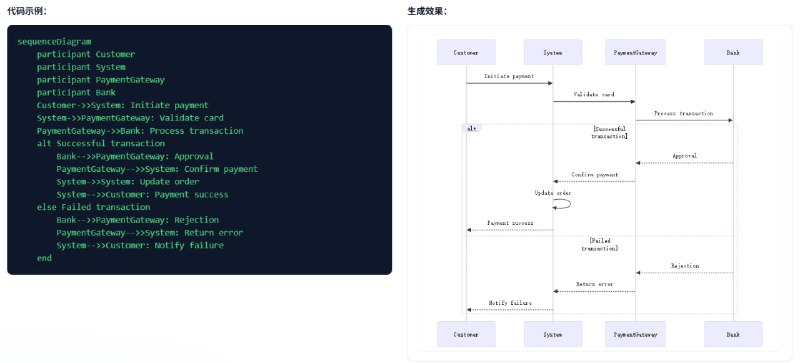Select the sequenceDiagram code line
Screen dimensions: 800x363
54,42
